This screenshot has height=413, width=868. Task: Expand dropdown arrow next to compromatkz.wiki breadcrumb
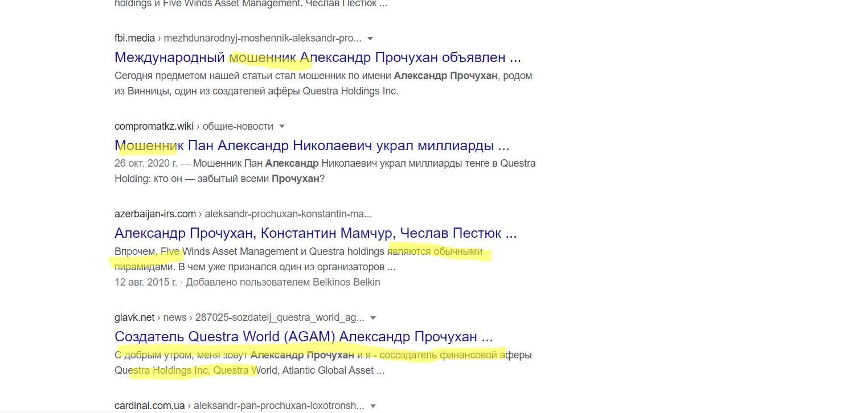pyautogui.click(x=281, y=126)
